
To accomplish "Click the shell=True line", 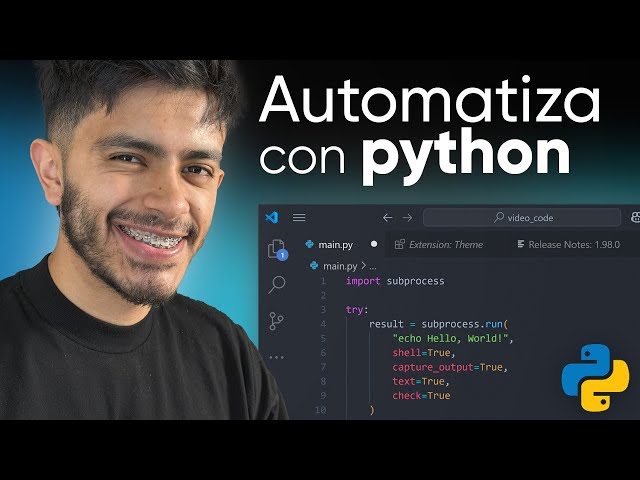I will pos(424,353).
